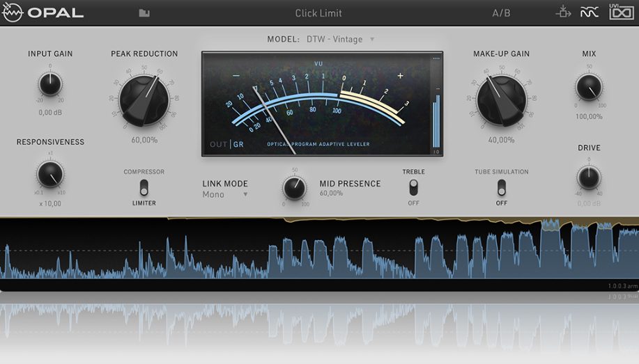Click the Peak Reduction 60,00% value
The height and width of the screenshot is (364, 639).
144,140
